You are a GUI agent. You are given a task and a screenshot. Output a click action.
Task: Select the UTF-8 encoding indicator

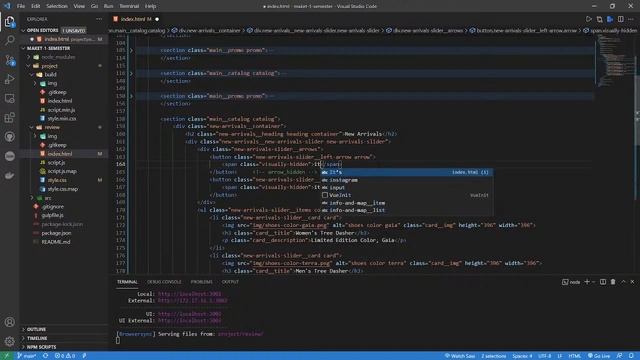544,356
